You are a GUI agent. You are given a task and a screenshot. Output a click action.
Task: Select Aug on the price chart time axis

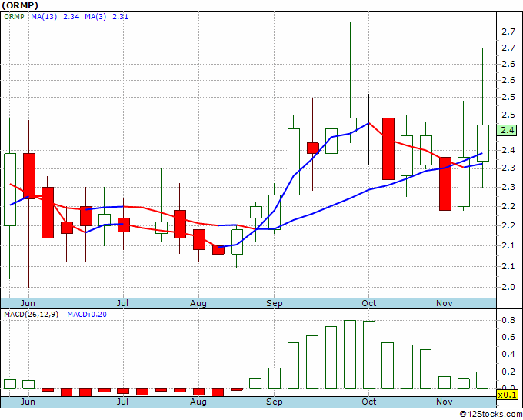pos(198,303)
